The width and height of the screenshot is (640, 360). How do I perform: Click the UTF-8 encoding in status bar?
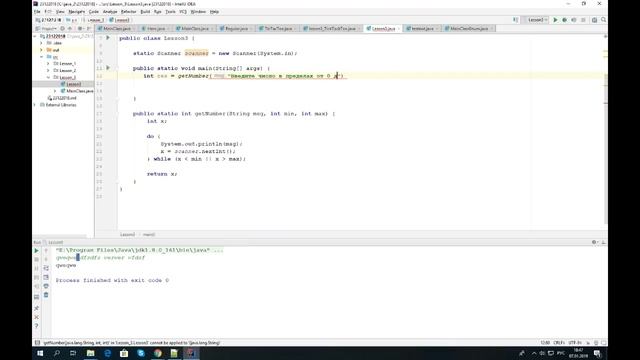[x=575, y=343]
